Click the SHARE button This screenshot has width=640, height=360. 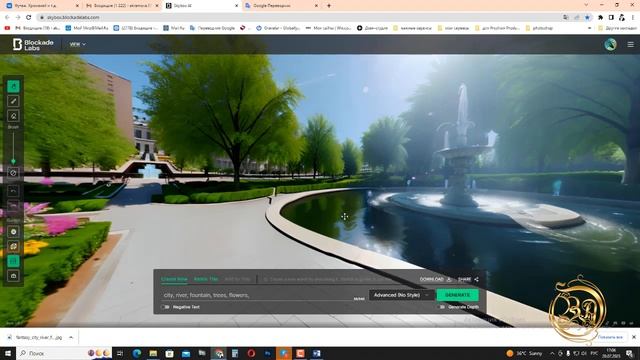(x=468, y=279)
